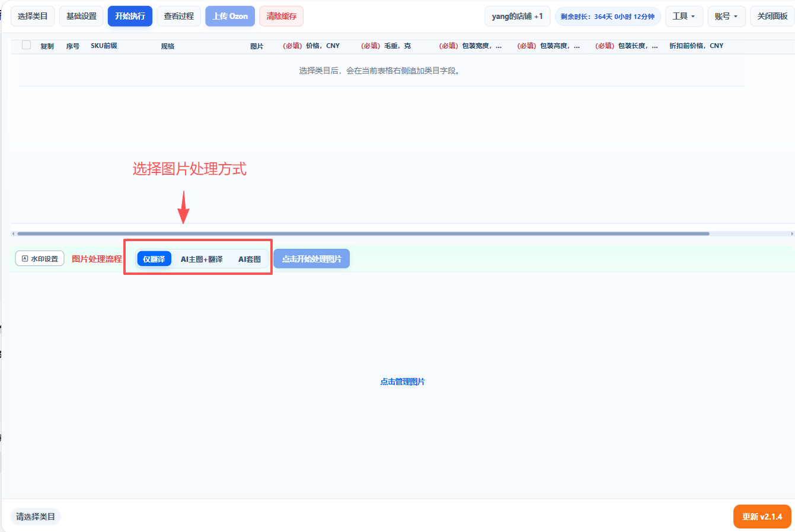Image resolution: width=795 pixels, height=532 pixels.
Task: Click the 毛重，克 column header
Action: click(x=386, y=46)
